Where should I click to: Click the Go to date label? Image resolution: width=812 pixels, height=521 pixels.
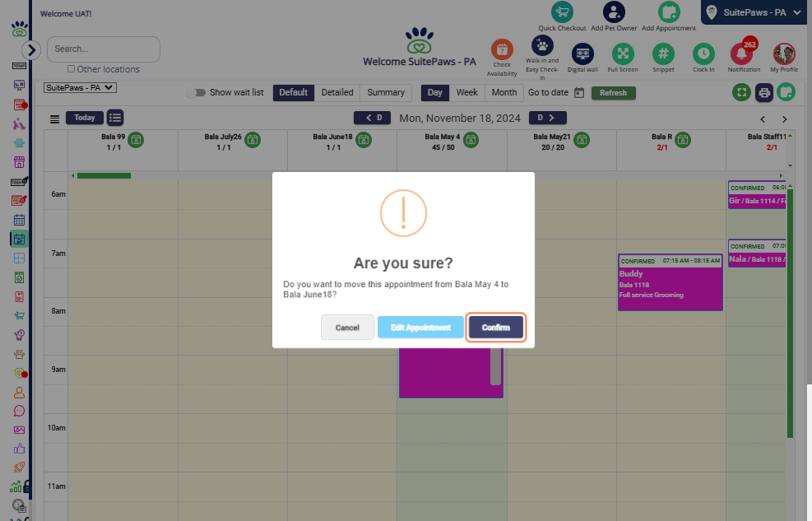pyautogui.click(x=548, y=93)
